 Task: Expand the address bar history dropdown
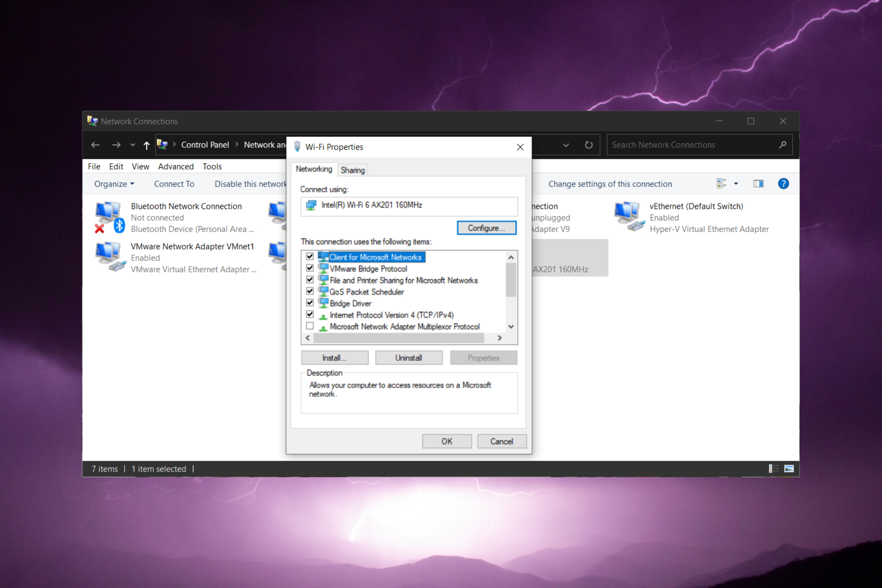pyautogui.click(x=566, y=145)
